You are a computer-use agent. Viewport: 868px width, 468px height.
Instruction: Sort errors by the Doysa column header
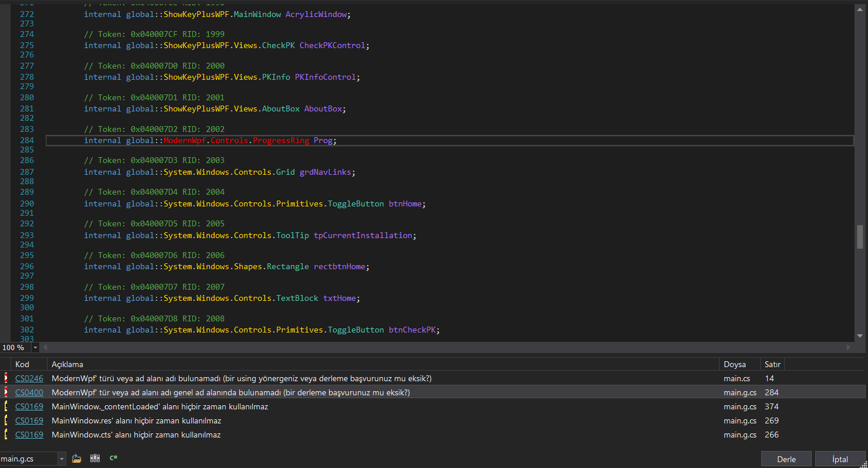pos(740,364)
